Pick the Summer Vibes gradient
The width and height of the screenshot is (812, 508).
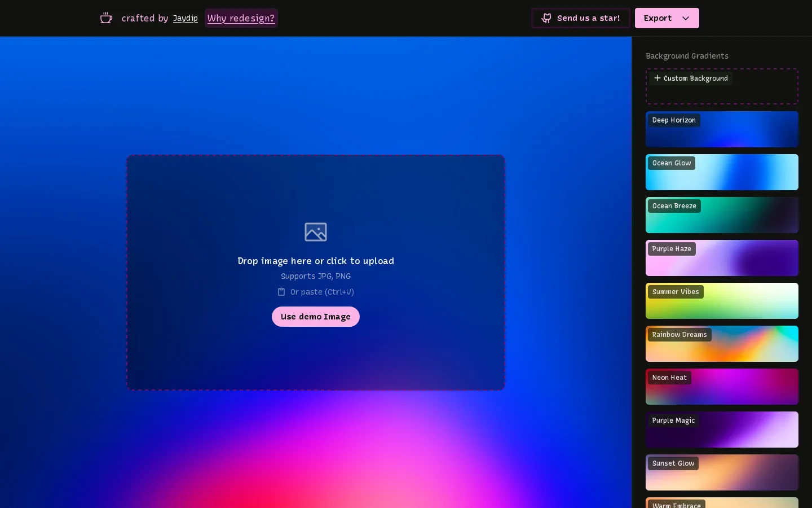click(722, 301)
